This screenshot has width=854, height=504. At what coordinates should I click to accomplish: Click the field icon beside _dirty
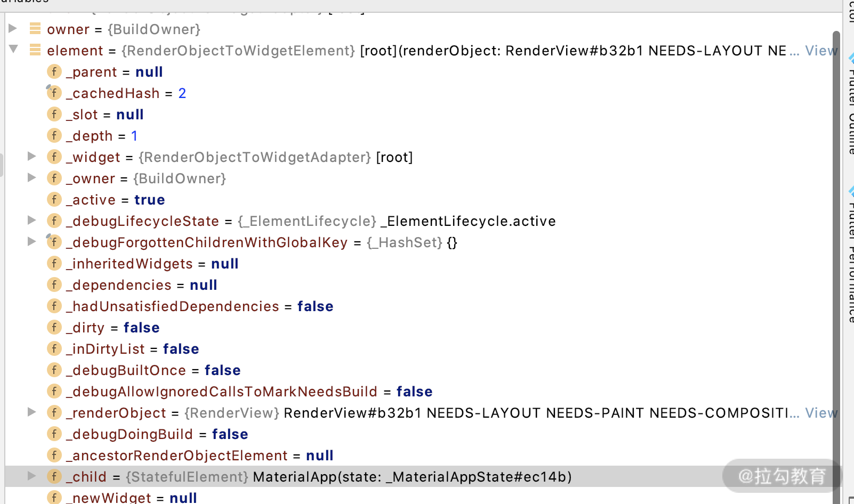tap(54, 327)
